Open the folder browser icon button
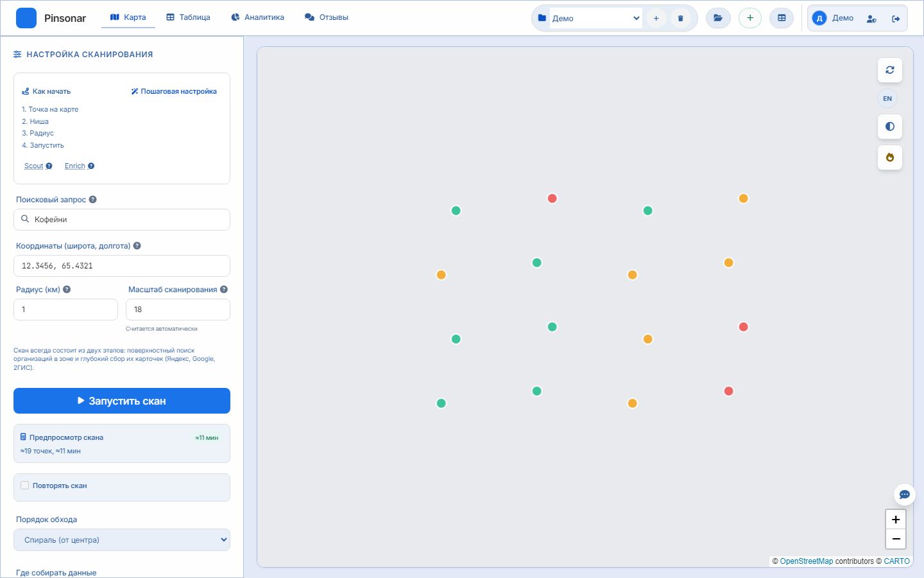This screenshot has width=924, height=578. 718,18
